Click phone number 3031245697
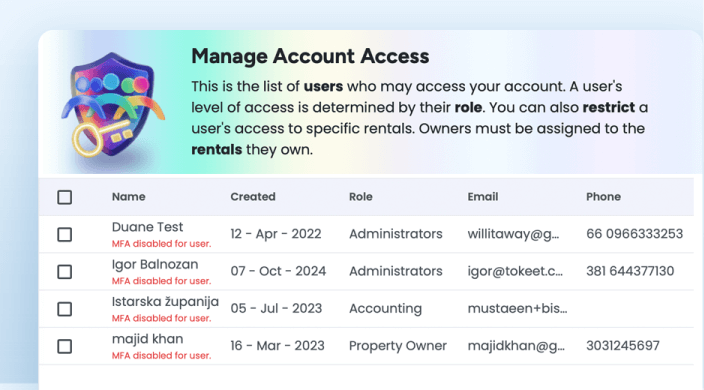Image resolution: width=704 pixels, height=390 pixels. pos(623,346)
